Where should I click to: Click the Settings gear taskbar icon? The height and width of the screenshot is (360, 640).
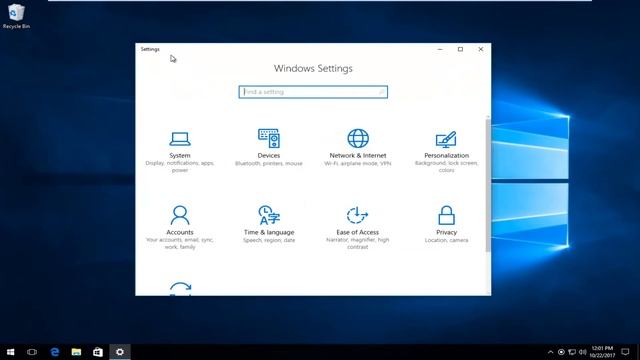point(120,352)
